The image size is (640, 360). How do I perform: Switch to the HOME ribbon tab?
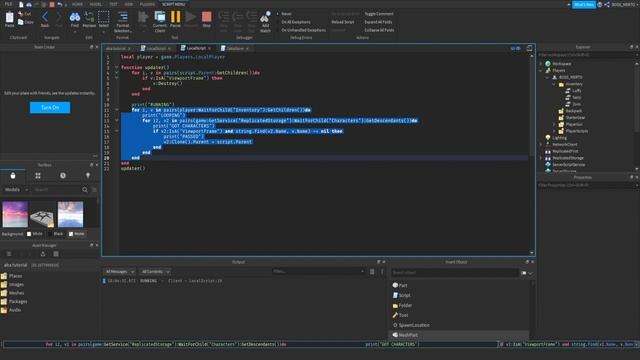[77, 4]
